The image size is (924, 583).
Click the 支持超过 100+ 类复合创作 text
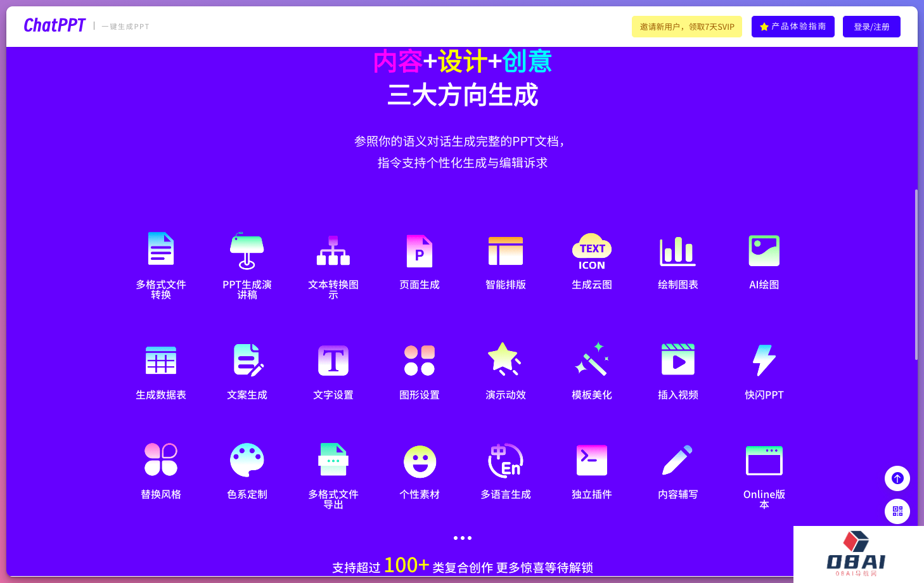tap(413, 566)
